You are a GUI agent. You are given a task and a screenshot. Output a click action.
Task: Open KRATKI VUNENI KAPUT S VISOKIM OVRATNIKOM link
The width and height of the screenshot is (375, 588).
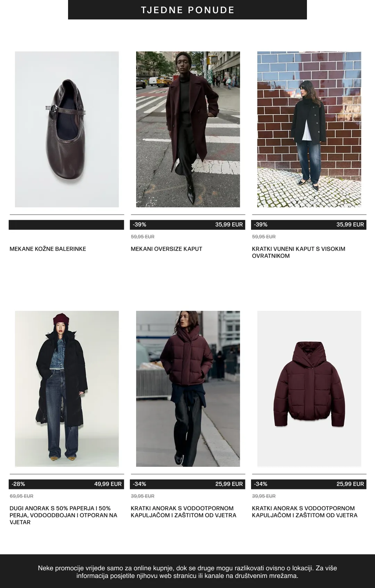[299, 252]
